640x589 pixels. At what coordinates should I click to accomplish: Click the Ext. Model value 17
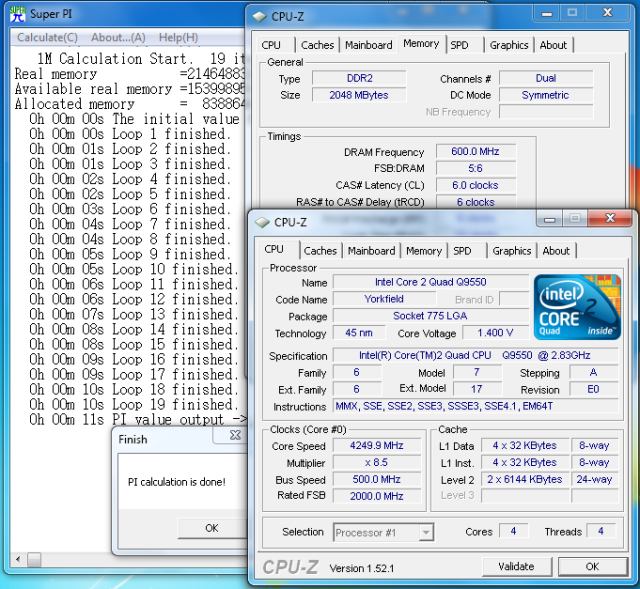pos(477,389)
